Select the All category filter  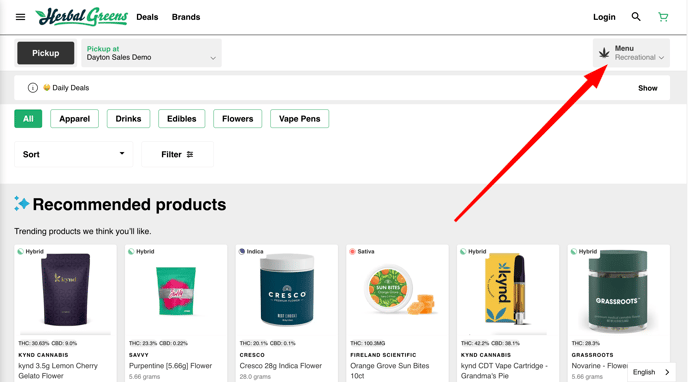pos(28,119)
